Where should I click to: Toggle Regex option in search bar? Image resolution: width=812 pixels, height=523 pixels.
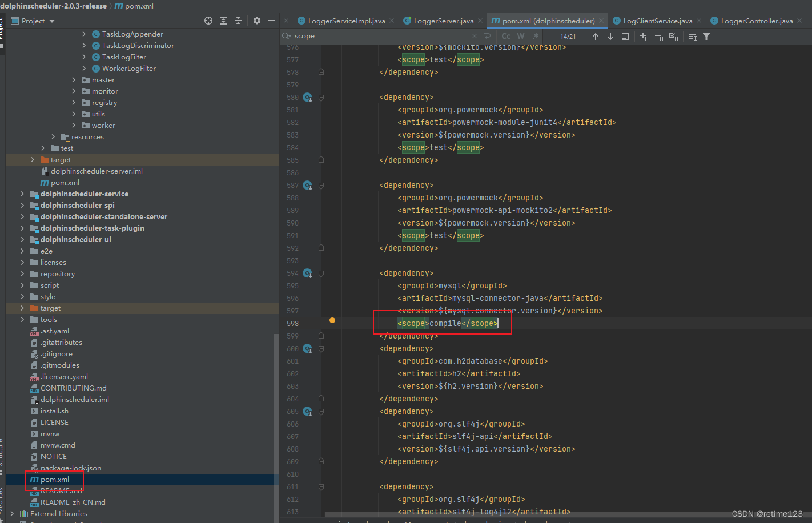click(x=536, y=36)
